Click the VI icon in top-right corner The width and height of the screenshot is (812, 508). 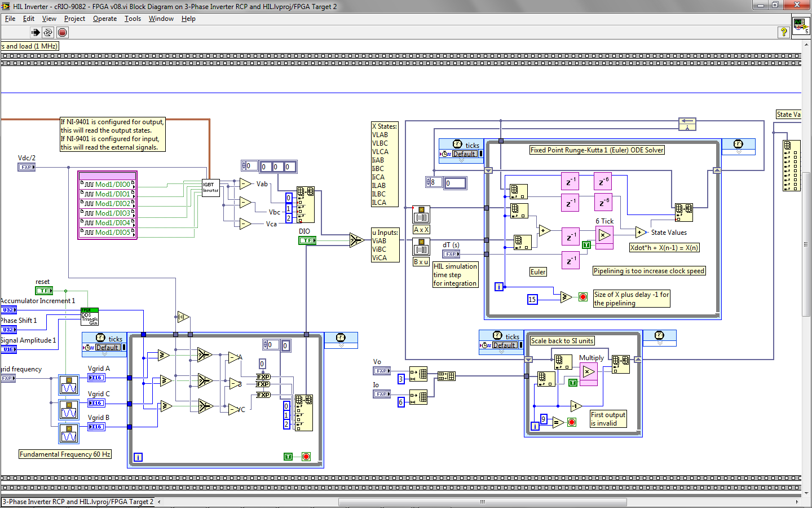[801, 26]
